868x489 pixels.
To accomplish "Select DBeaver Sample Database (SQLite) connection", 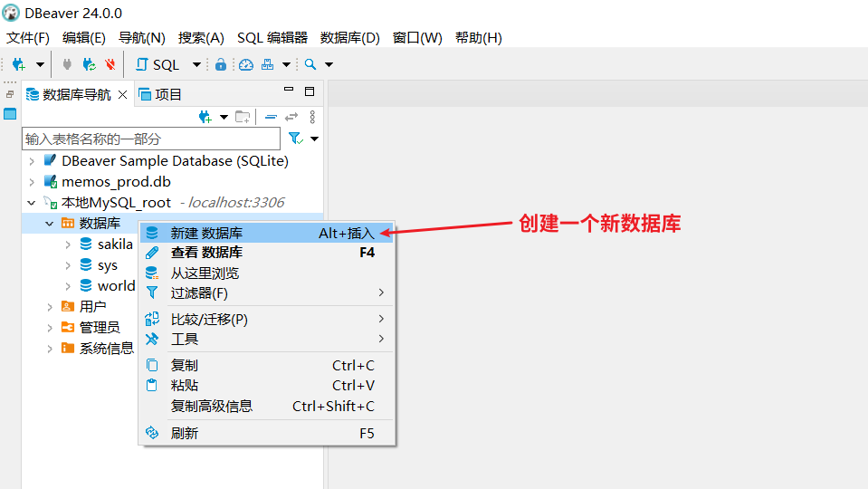I will pos(175,161).
